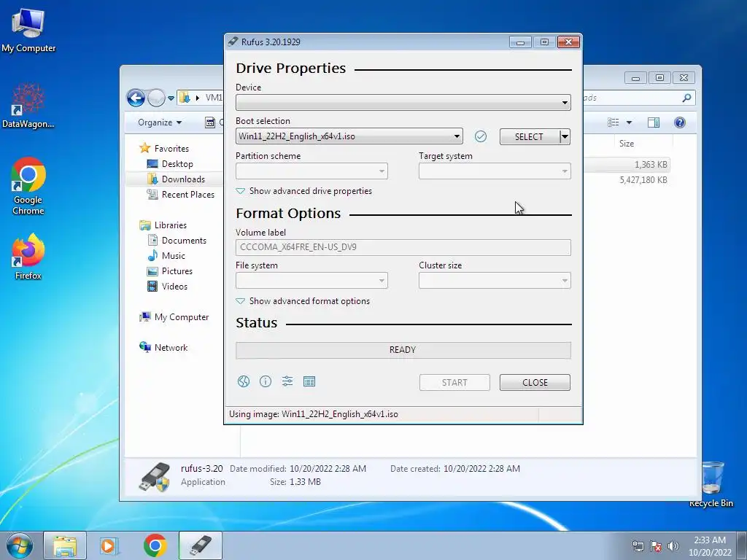This screenshot has height=560, width=747.
Task: Open My Computer desktop icon
Action: pyautogui.click(x=28, y=29)
